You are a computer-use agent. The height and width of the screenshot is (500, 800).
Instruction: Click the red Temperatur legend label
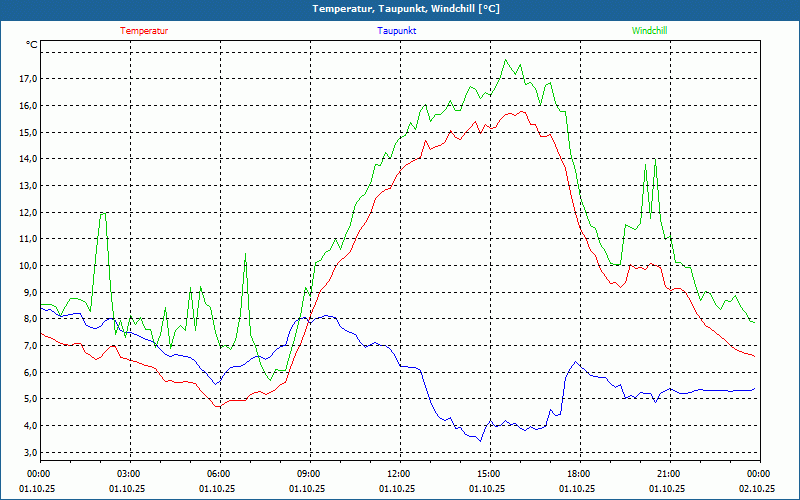[x=144, y=31]
